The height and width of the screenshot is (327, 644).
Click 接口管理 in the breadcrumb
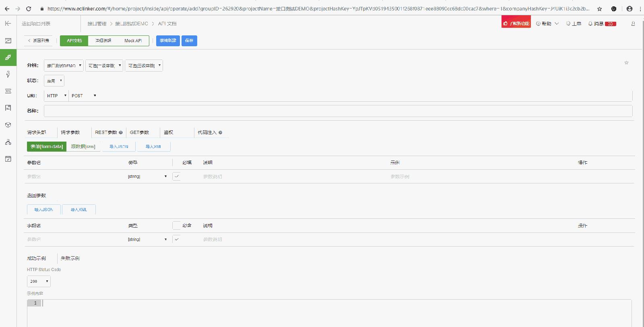(x=97, y=24)
